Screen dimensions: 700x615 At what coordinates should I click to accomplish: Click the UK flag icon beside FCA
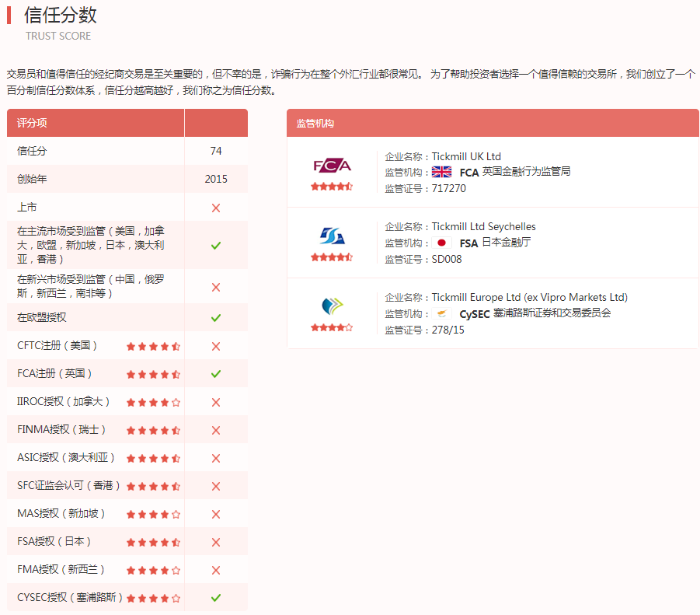pos(441,172)
